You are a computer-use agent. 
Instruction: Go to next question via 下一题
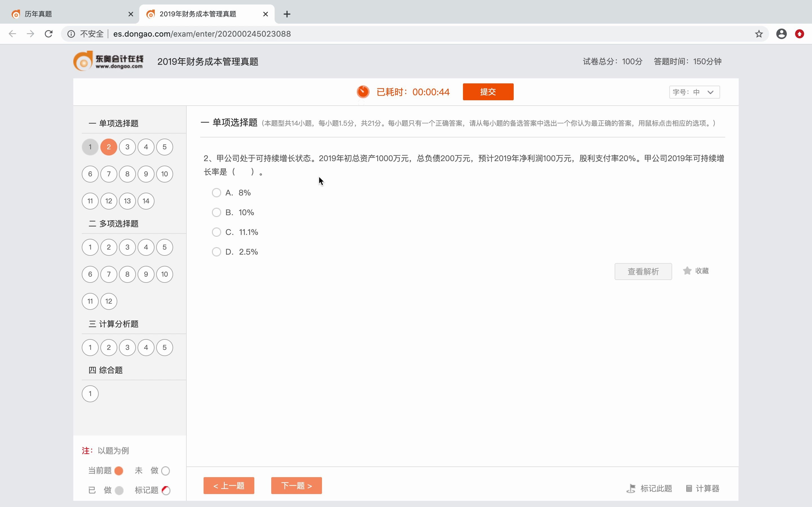click(x=296, y=485)
